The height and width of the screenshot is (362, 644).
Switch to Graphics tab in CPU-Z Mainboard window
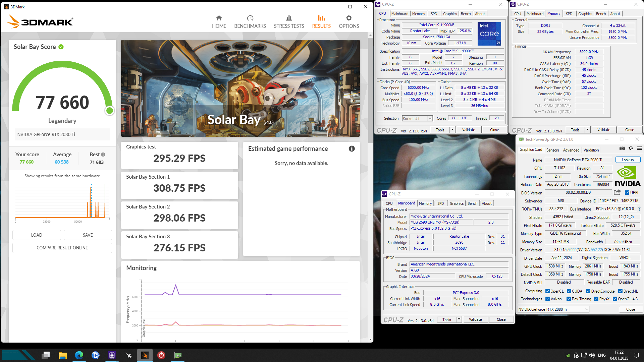pyautogui.click(x=457, y=203)
